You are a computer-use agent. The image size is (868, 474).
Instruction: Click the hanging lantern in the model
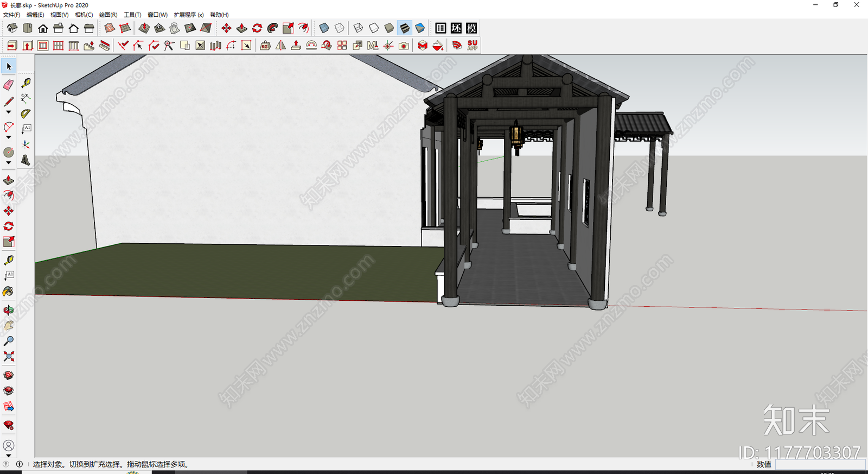click(516, 137)
